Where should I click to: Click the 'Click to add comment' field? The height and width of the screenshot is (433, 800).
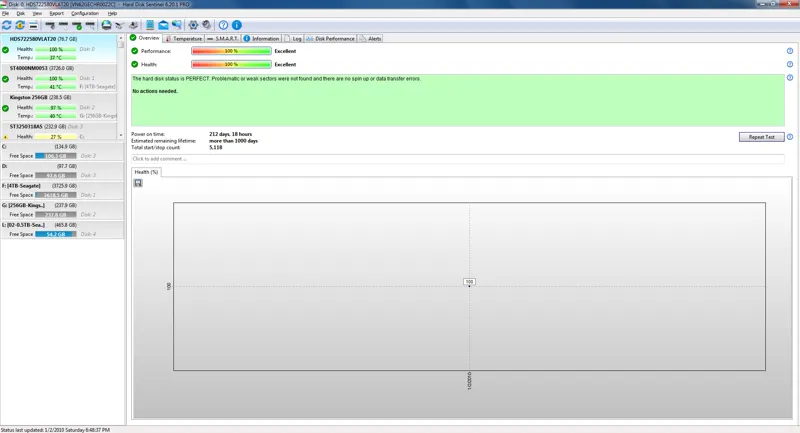[457, 159]
